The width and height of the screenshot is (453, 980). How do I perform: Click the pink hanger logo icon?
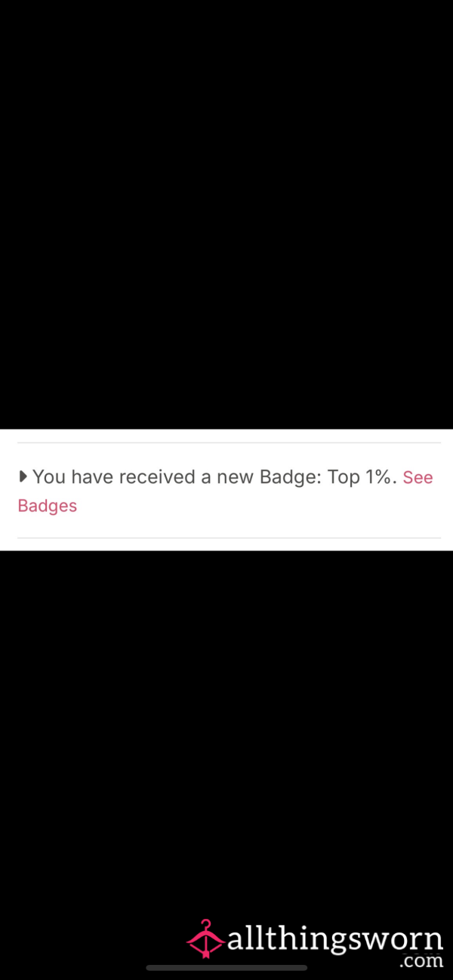205,939
